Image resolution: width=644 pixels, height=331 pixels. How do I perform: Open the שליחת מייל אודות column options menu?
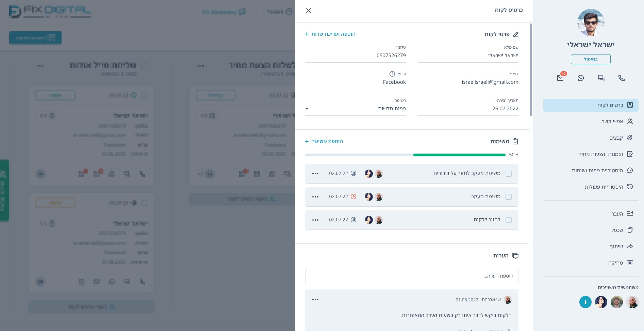pos(40,66)
